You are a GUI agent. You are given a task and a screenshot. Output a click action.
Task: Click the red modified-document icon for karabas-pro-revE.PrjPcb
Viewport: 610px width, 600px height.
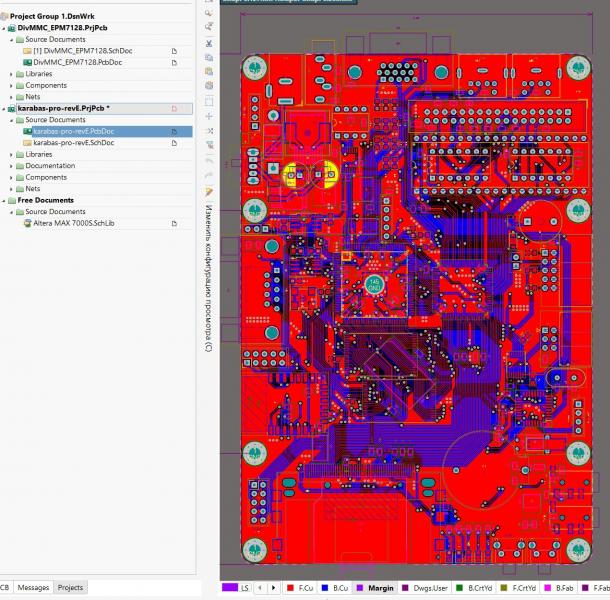click(173, 108)
